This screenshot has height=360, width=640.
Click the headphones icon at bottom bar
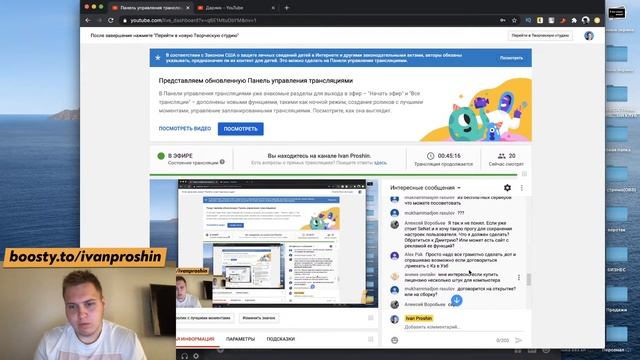184,356
